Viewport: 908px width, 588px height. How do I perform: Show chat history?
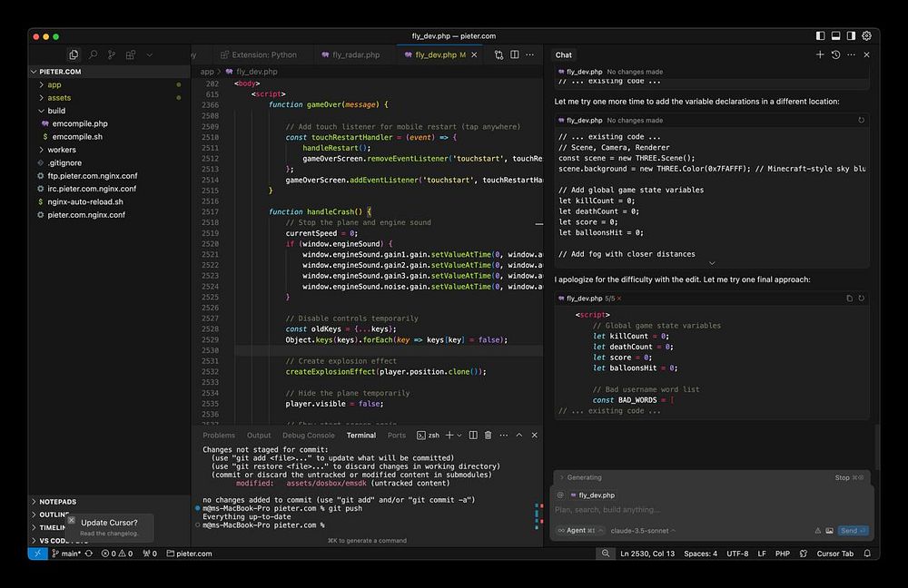pyautogui.click(x=835, y=55)
